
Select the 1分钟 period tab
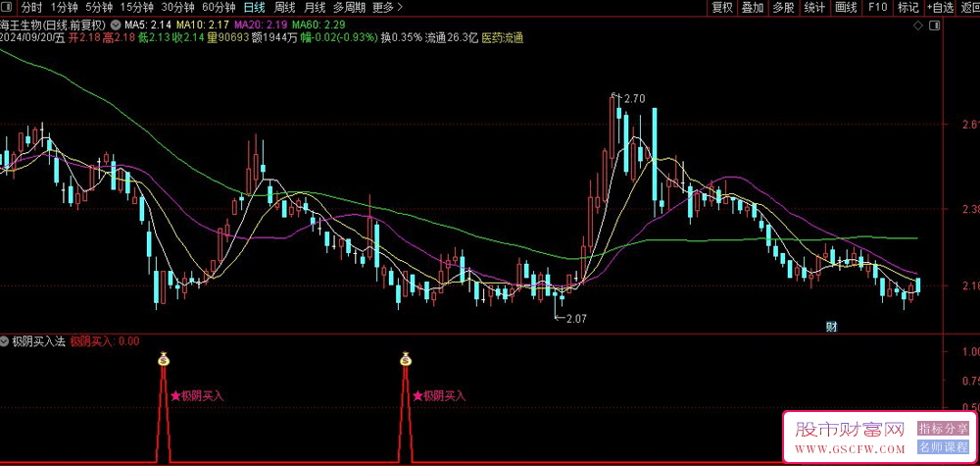[64, 8]
